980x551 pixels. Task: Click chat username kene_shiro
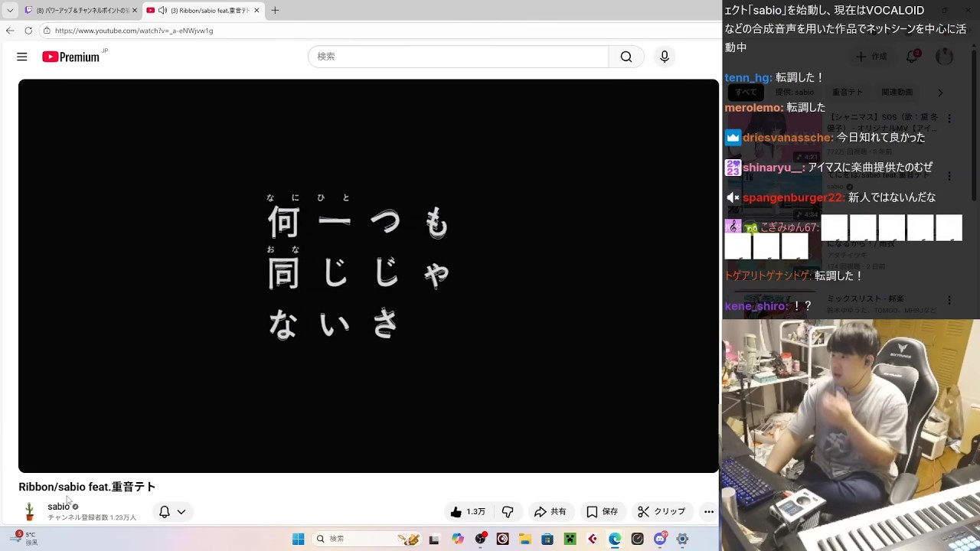(756, 306)
